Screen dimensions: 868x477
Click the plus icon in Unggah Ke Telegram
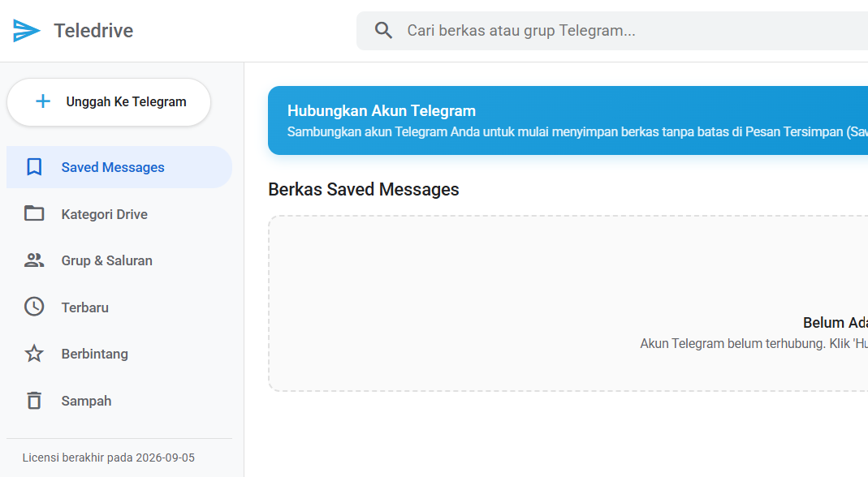pos(42,101)
